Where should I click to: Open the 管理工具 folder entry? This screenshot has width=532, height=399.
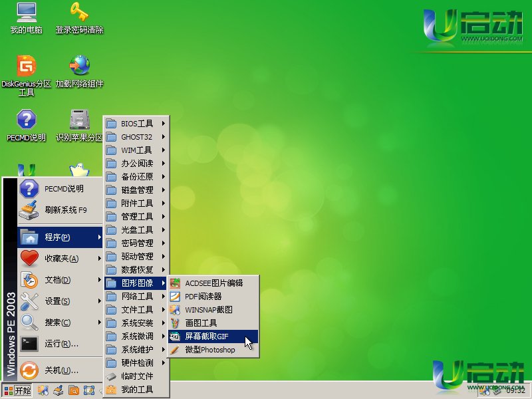point(136,217)
